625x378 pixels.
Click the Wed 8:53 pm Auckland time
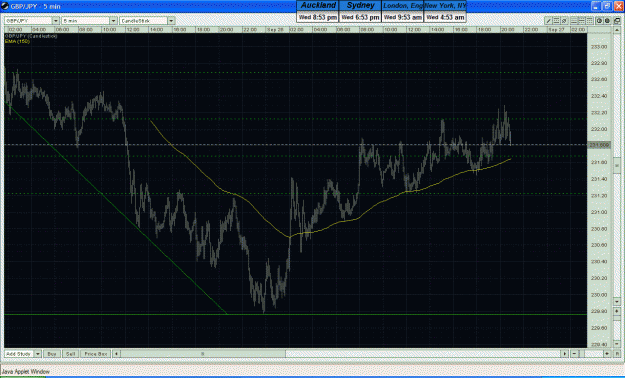click(318, 17)
